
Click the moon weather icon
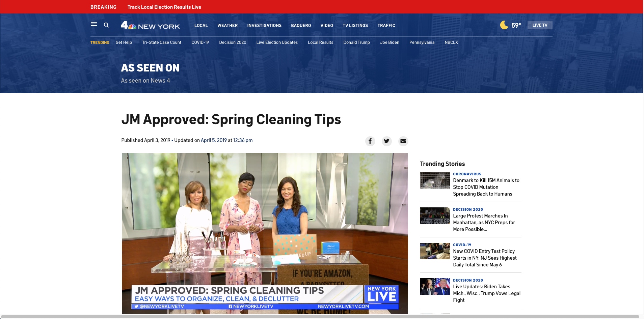pyautogui.click(x=504, y=25)
